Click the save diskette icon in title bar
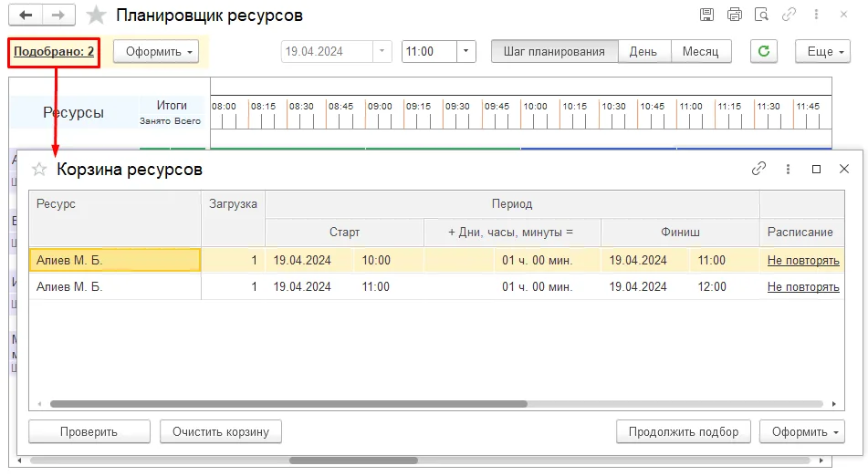The width and height of the screenshot is (868, 476). click(707, 15)
